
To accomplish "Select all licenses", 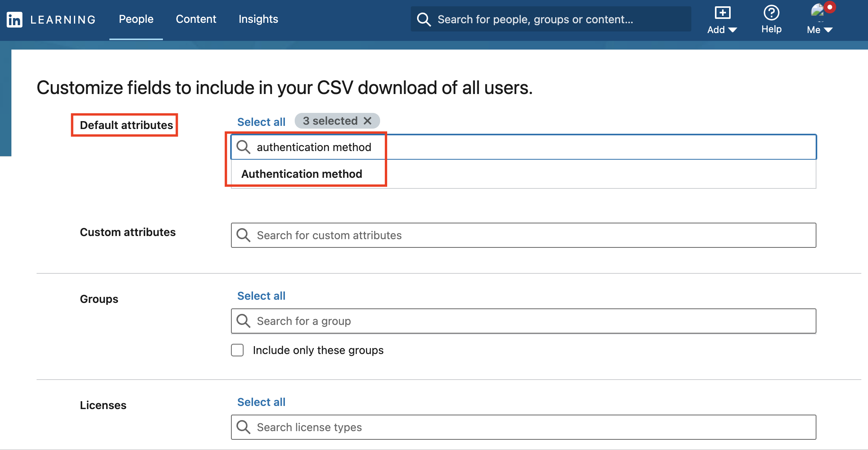I will (x=261, y=402).
